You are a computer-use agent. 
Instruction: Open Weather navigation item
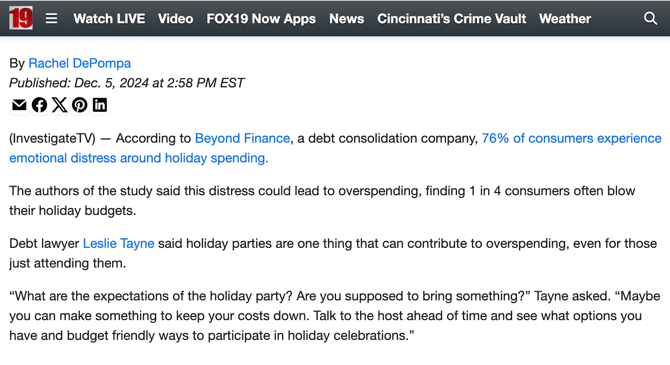pos(565,19)
